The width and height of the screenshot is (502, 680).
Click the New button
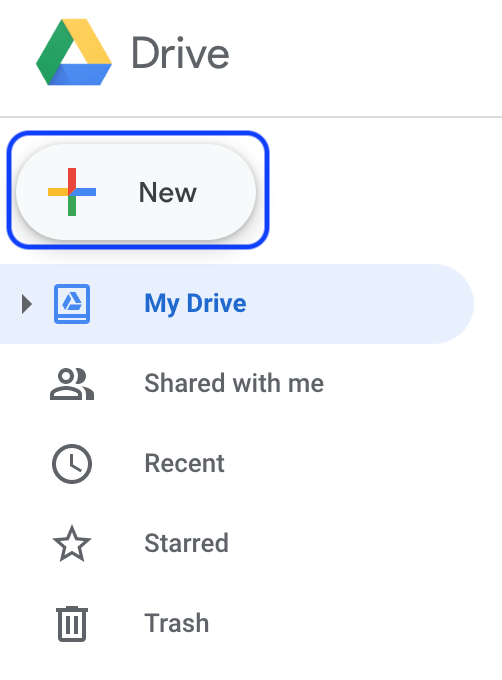[x=136, y=192]
